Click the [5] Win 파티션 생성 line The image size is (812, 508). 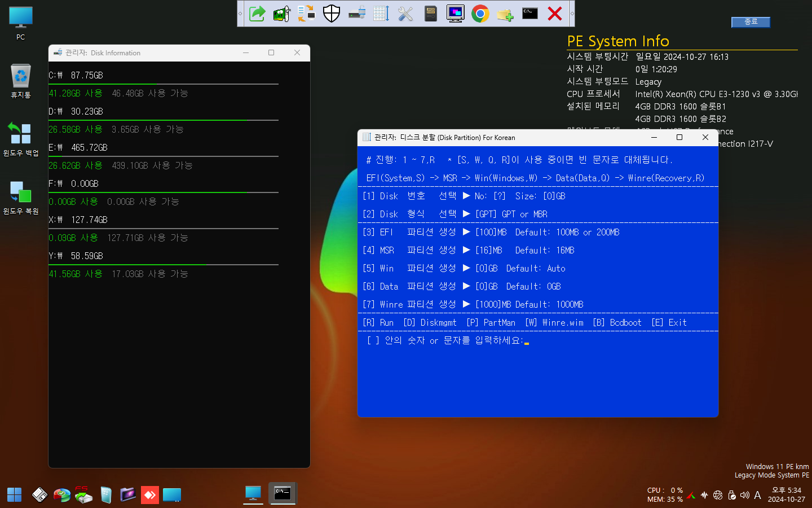[464, 268]
